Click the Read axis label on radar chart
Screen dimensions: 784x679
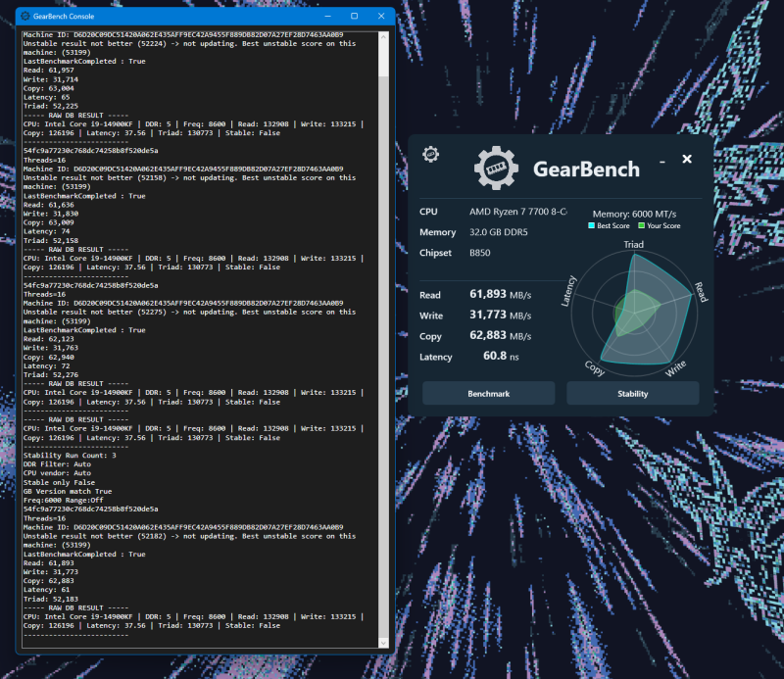coord(701,292)
